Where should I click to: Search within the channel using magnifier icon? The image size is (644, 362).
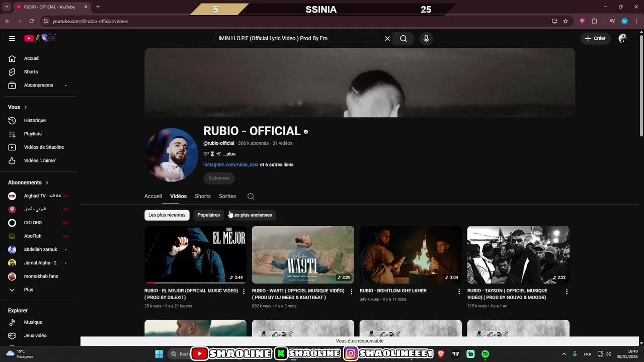coord(251,197)
